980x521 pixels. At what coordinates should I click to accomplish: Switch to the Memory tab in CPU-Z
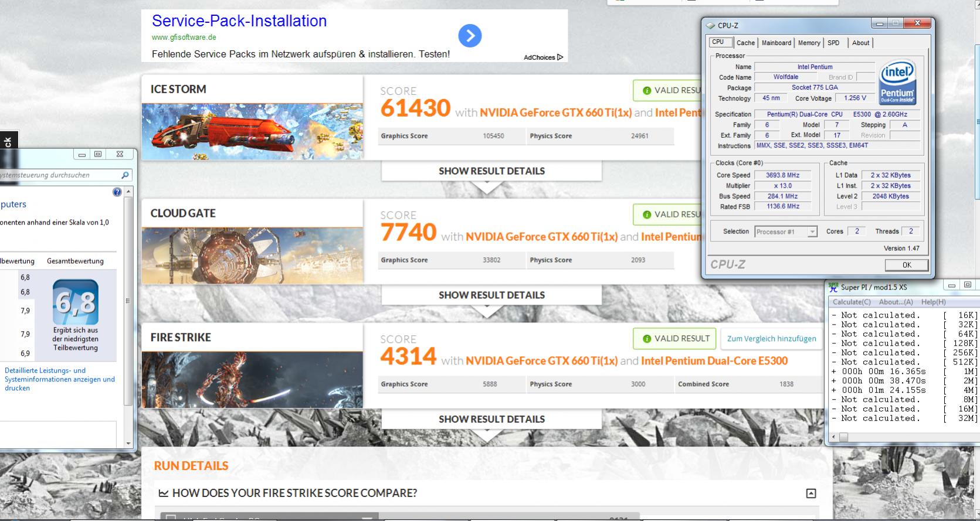click(x=809, y=43)
